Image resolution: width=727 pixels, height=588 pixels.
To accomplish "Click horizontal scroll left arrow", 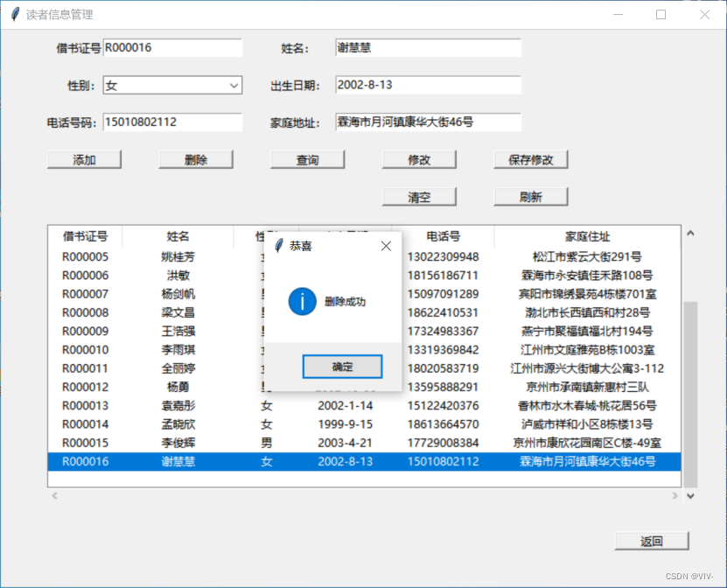I will [55, 496].
